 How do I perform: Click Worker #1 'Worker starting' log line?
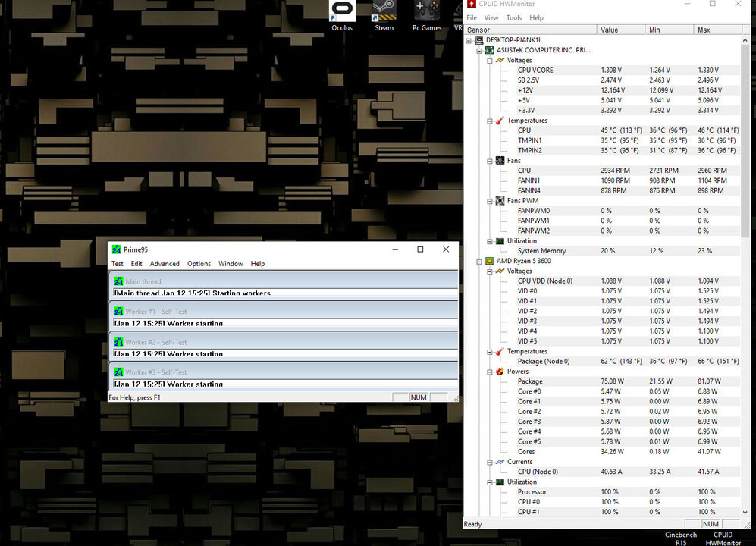168,323
